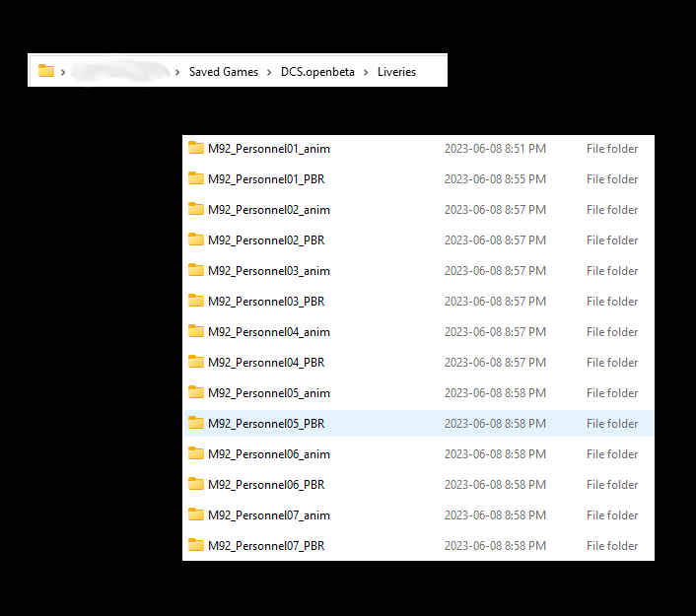This screenshot has width=696, height=616.
Task: Click the M92_Personnel03_anim folder name
Action: pos(268,271)
